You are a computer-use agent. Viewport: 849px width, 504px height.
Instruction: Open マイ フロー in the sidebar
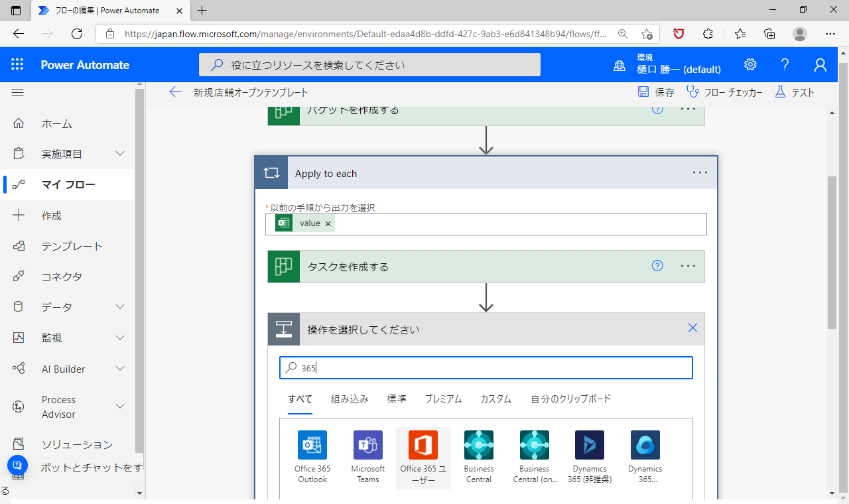click(68, 185)
